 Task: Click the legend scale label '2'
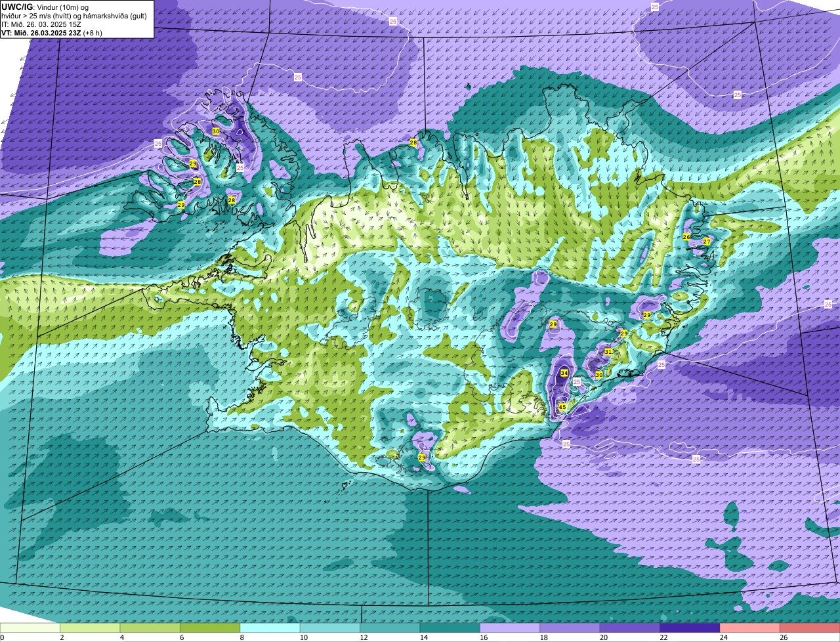62,637
